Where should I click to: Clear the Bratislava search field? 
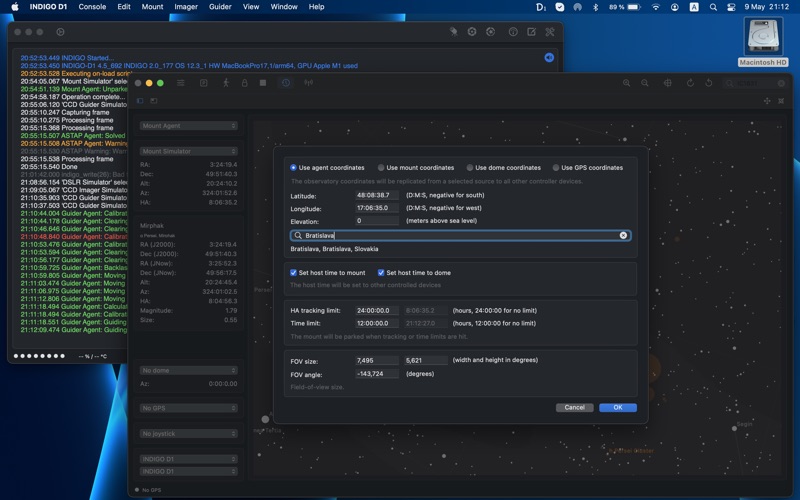pos(623,236)
